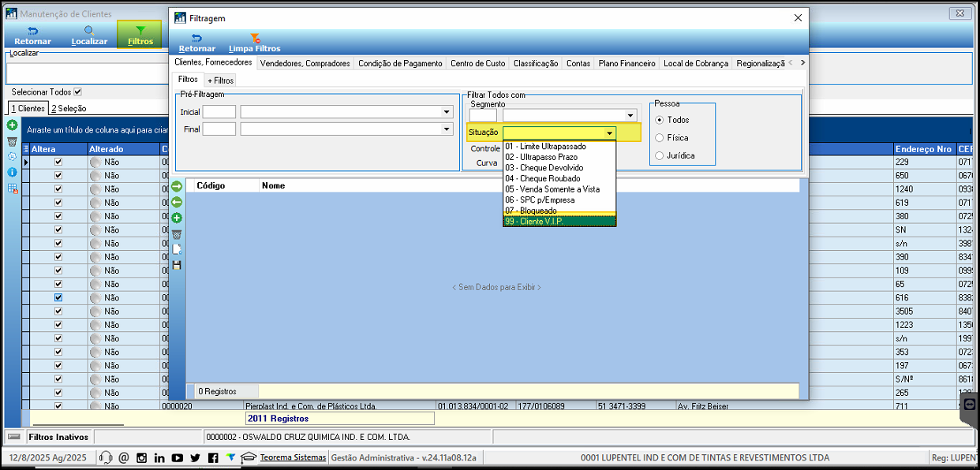Click headset support icon in status bar
Viewport: 980px width, 470px height.
pyautogui.click(x=105, y=457)
